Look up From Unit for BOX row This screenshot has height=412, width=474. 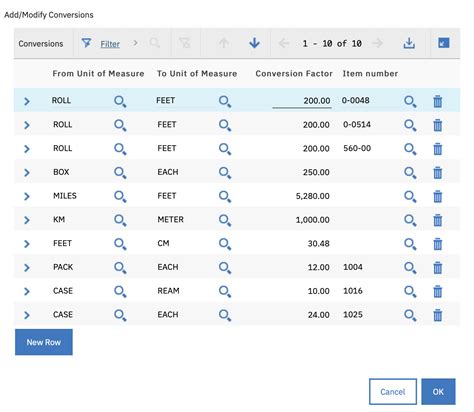point(120,173)
